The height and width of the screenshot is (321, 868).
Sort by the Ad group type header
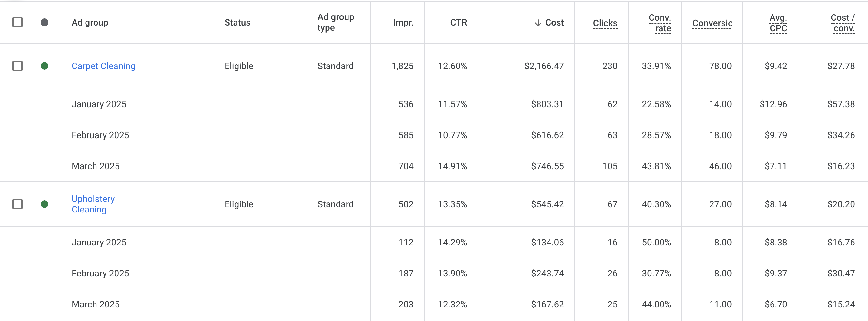coord(336,23)
